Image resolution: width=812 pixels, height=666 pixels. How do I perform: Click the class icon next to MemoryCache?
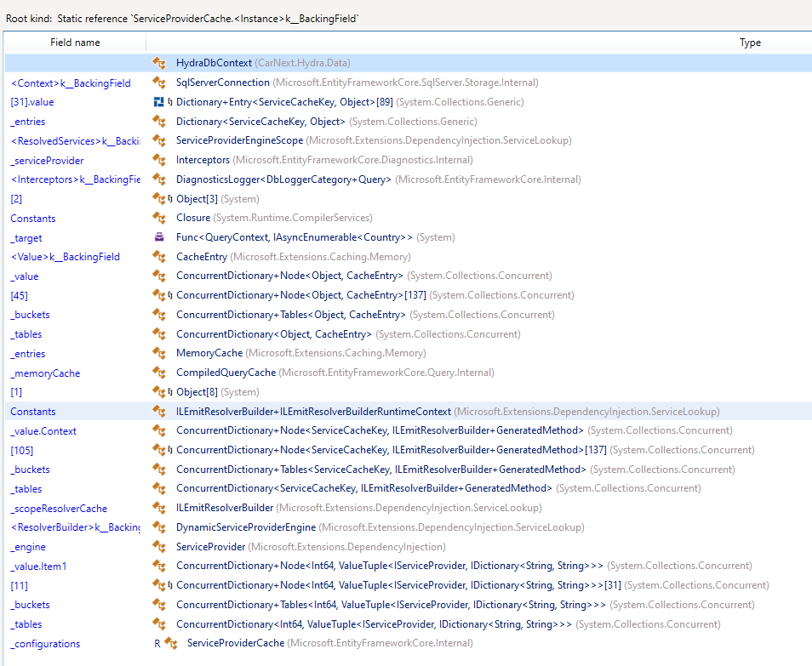162,353
